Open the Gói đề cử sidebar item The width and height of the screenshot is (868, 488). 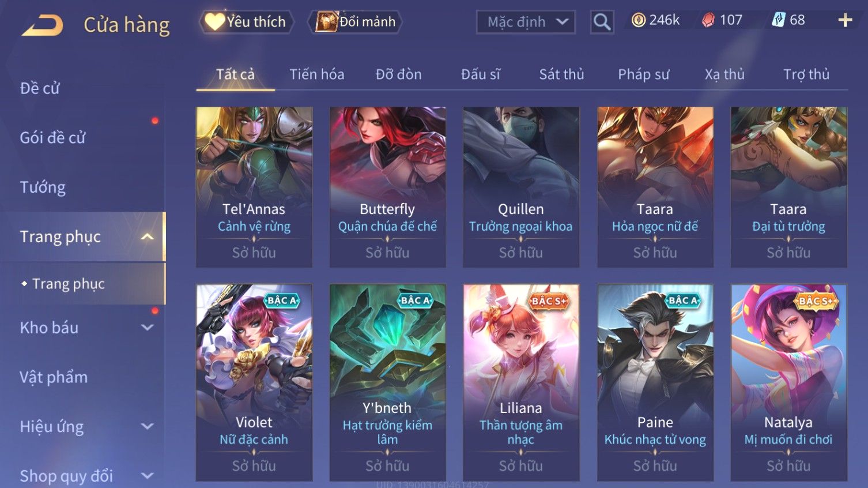pyautogui.click(x=52, y=138)
